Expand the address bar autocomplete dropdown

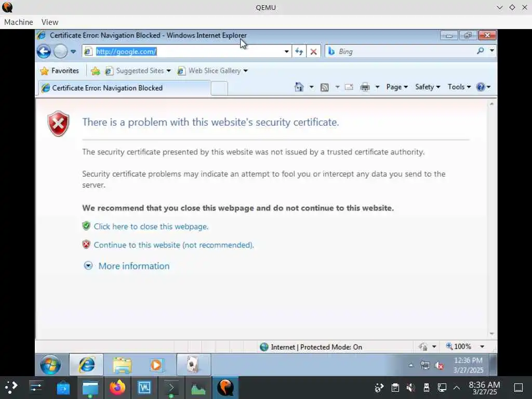point(287,51)
